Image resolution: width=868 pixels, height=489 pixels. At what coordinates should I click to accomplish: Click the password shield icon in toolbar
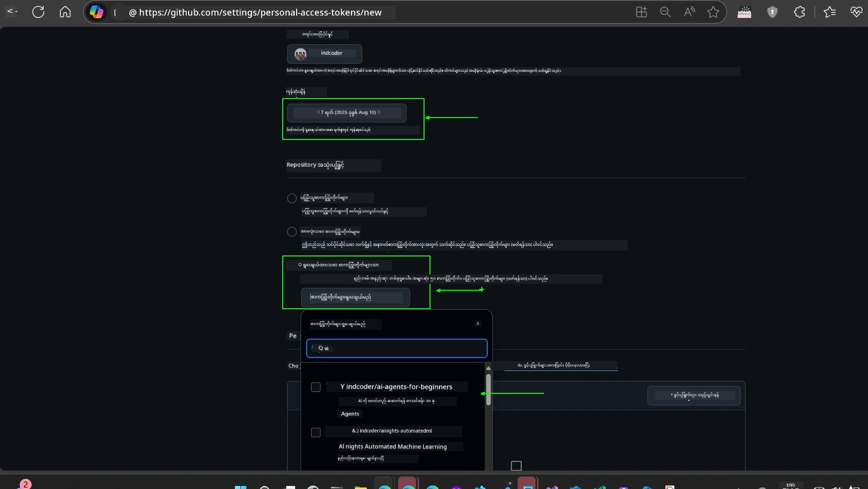click(x=772, y=12)
